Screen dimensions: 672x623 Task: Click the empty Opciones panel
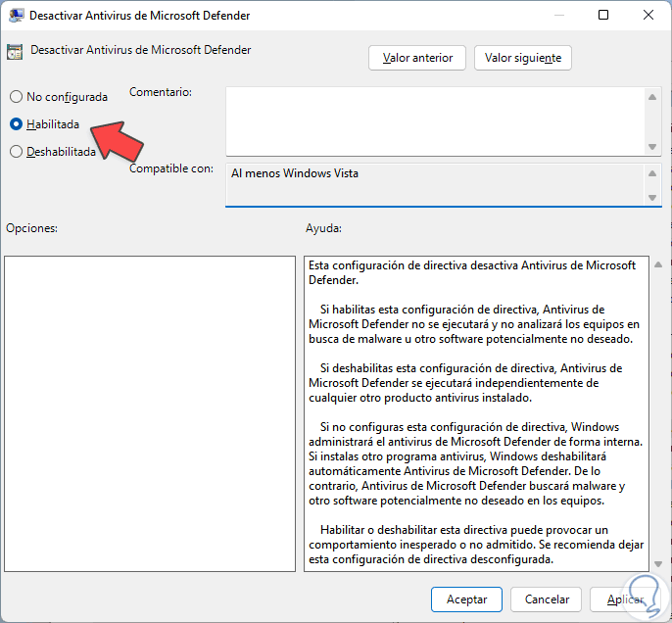[150, 413]
